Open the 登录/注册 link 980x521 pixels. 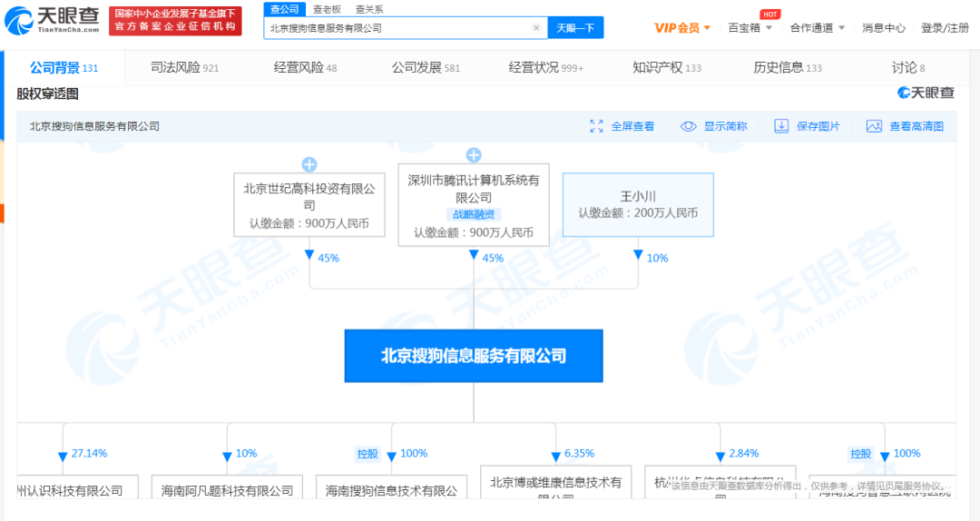tap(945, 27)
